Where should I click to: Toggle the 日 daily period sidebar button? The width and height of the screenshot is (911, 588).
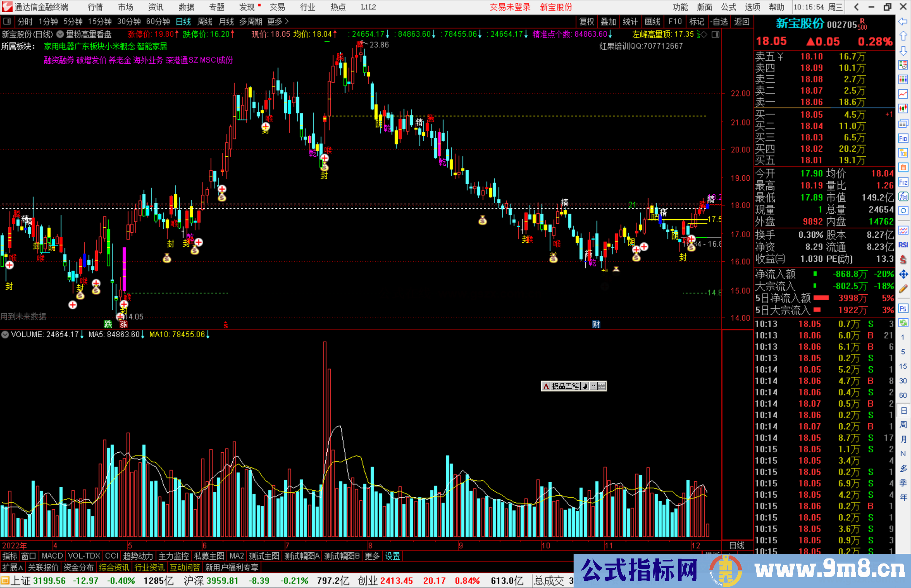coord(903,411)
